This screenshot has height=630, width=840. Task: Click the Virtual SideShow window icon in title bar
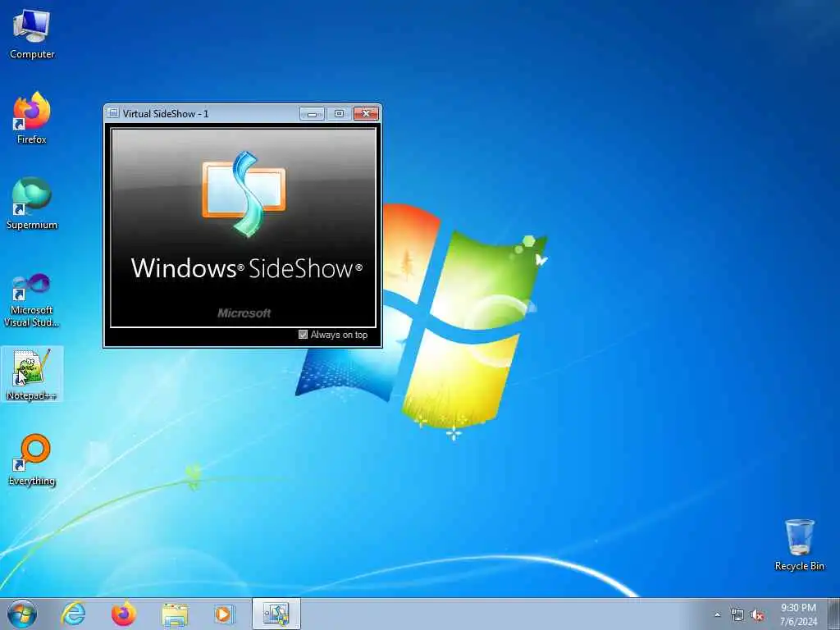[112, 113]
